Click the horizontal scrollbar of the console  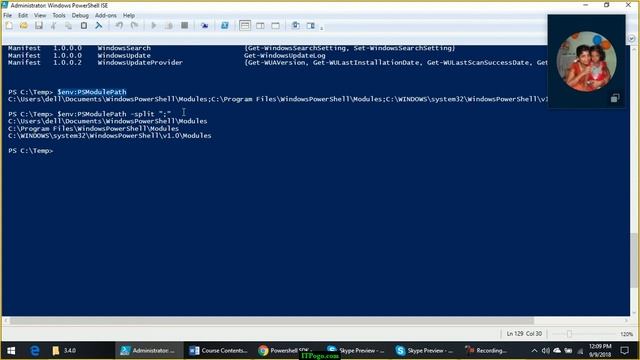tap(272, 321)
